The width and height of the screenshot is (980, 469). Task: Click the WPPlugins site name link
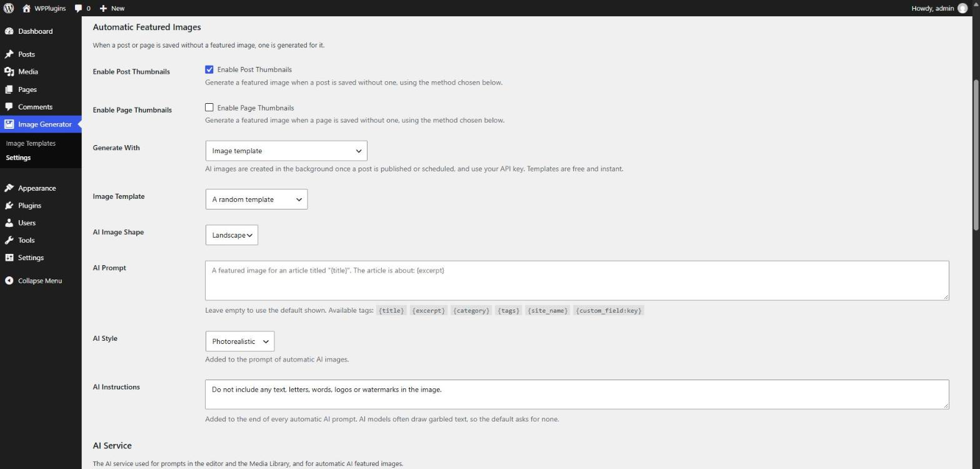click(x=49, y=8)
